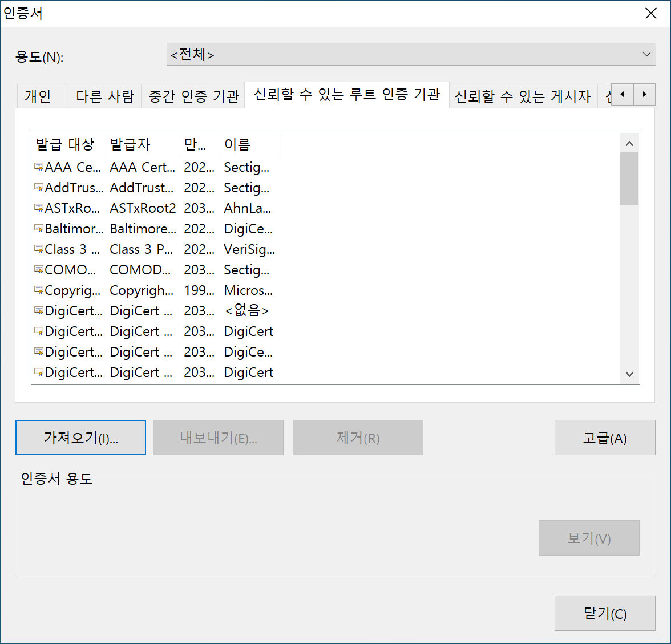Image resolution: width=671 pixels, height=644 pixels.
Task: Click the certificate icon of ASTxRoot2 entry
Action: pyautogui.click(x=39, y=208)
